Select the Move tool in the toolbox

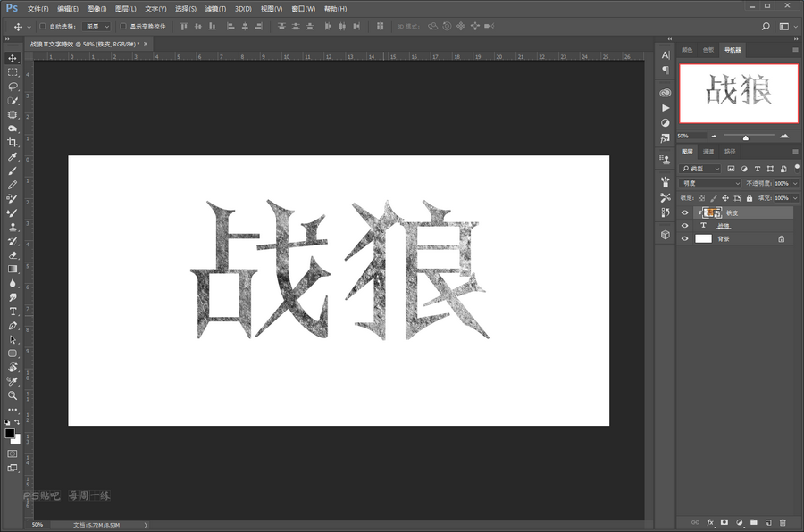pos(13,58)
